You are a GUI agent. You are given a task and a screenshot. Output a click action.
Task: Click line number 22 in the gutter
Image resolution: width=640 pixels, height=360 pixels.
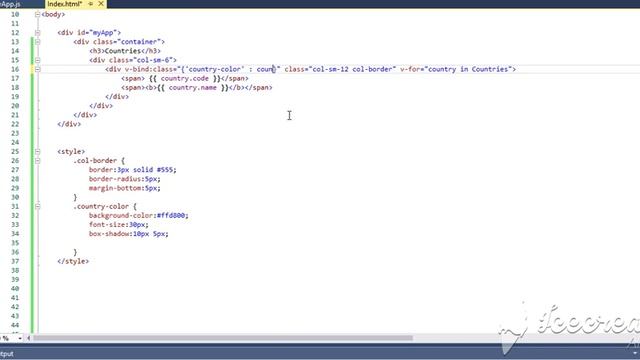(x=15, y=124)
